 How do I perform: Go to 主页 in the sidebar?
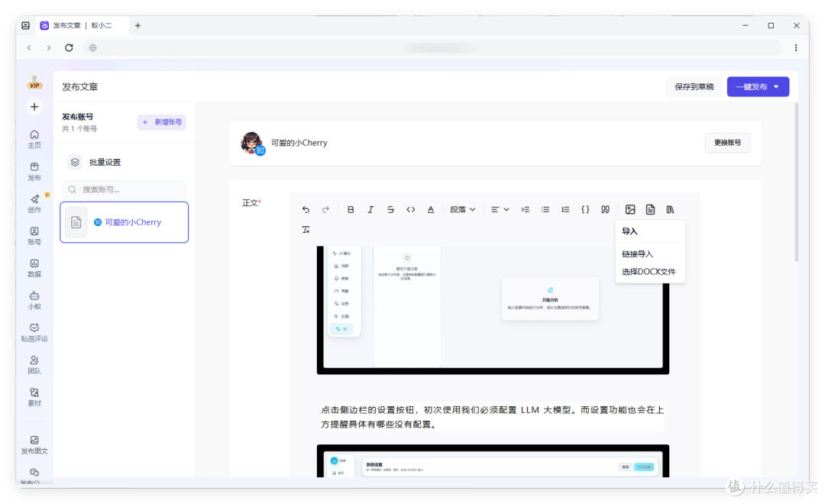34,139
